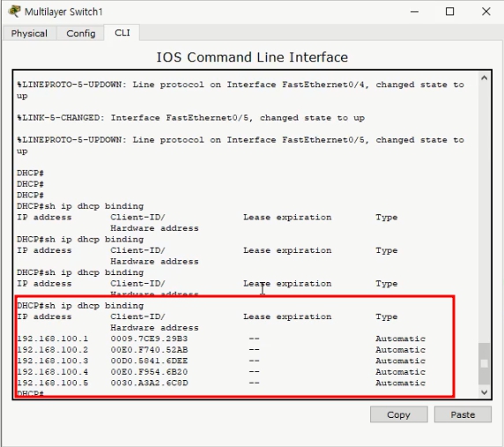Image resolution: width=504 pixels, height=447 pixels.
Task: Click hardware address 00E0.F740.52AB
Action: (x=149, y=350)
